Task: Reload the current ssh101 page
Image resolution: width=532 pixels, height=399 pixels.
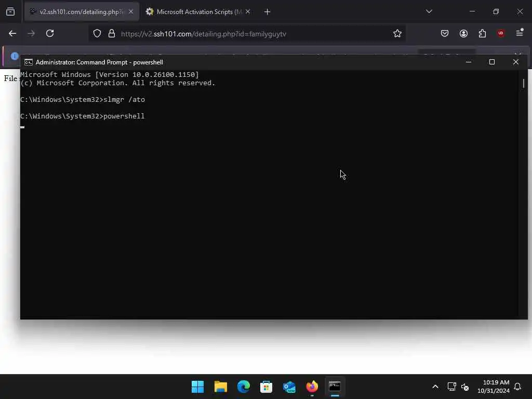Action: [50, 33]
